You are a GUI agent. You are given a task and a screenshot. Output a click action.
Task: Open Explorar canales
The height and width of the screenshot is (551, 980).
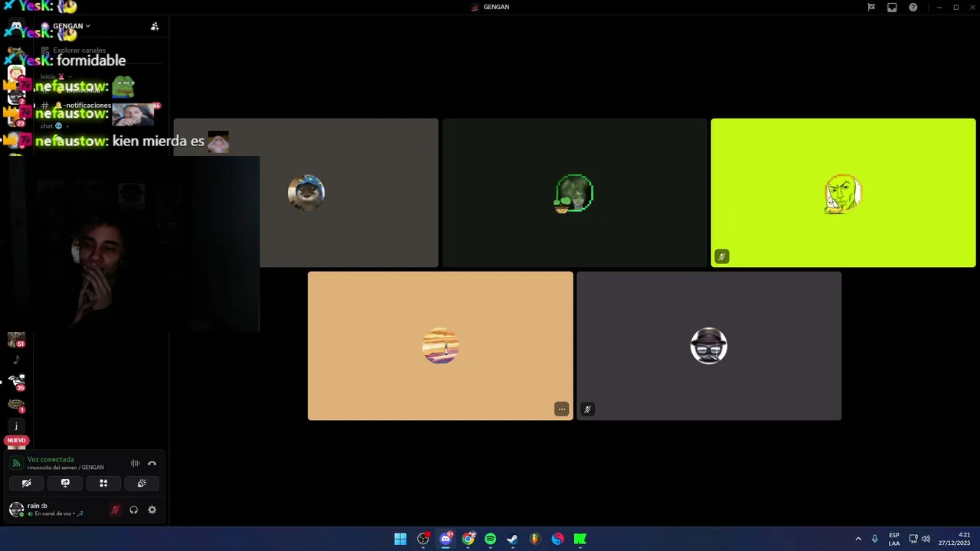tap(80, 51)
